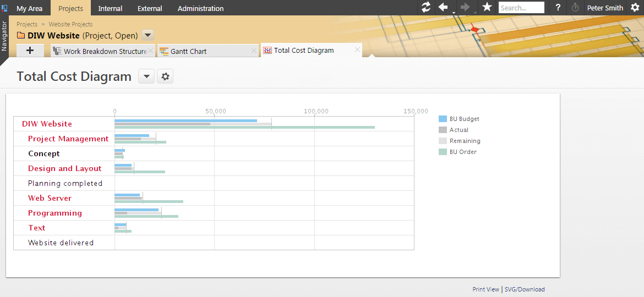Image resolution: width=644 pixels, height=297 pixels.
Task: Click the SVG/Download link
Action: (x=525, y=289)
